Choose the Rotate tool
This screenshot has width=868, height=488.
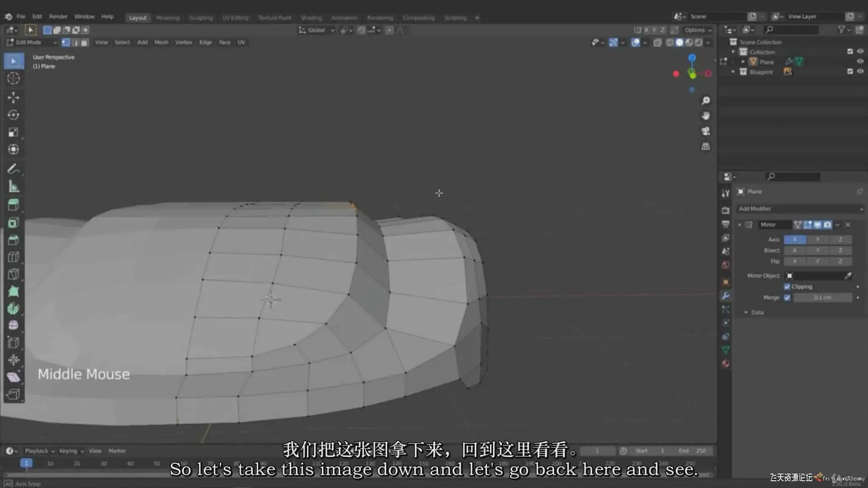14,115
